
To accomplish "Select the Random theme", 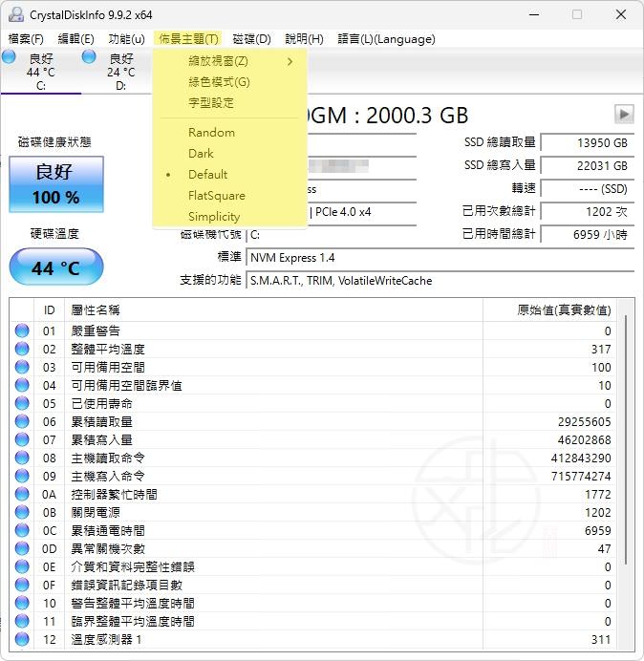I will (230, 133).
